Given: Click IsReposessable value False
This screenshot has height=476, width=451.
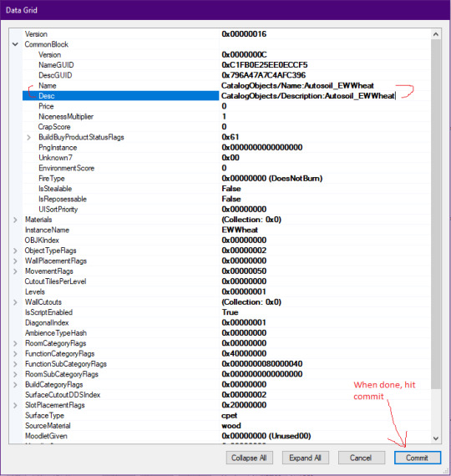Looking at the screenshot, I should [231, 199].
